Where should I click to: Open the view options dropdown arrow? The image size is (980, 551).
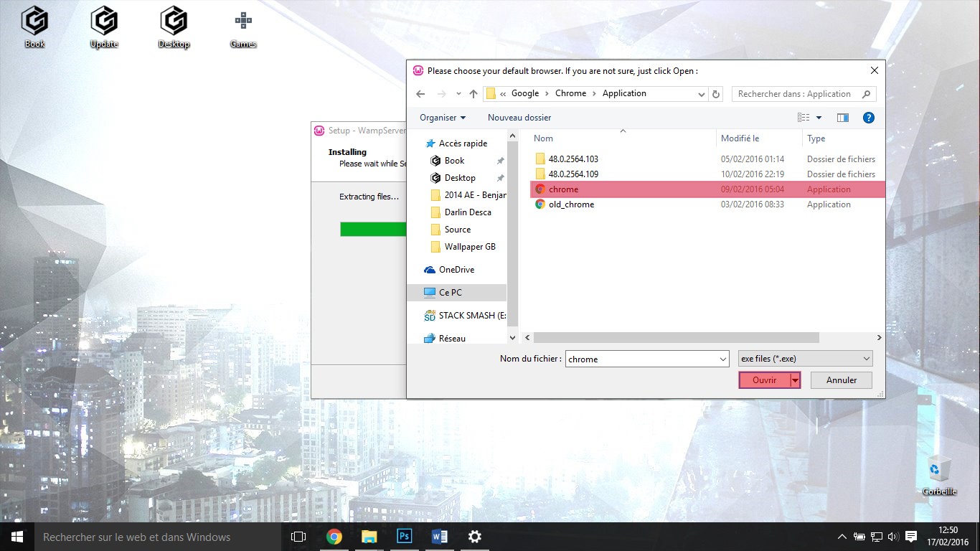[819, 118]
